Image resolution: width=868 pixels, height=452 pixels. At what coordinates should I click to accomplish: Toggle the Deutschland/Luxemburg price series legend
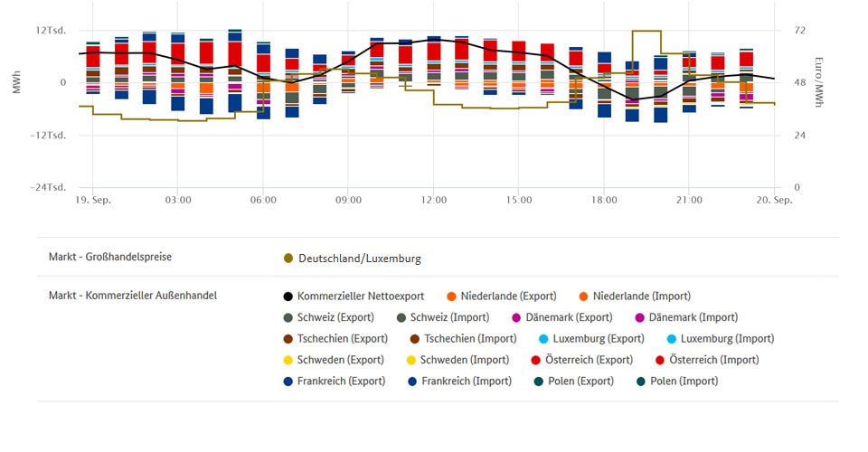coord(352,259)
